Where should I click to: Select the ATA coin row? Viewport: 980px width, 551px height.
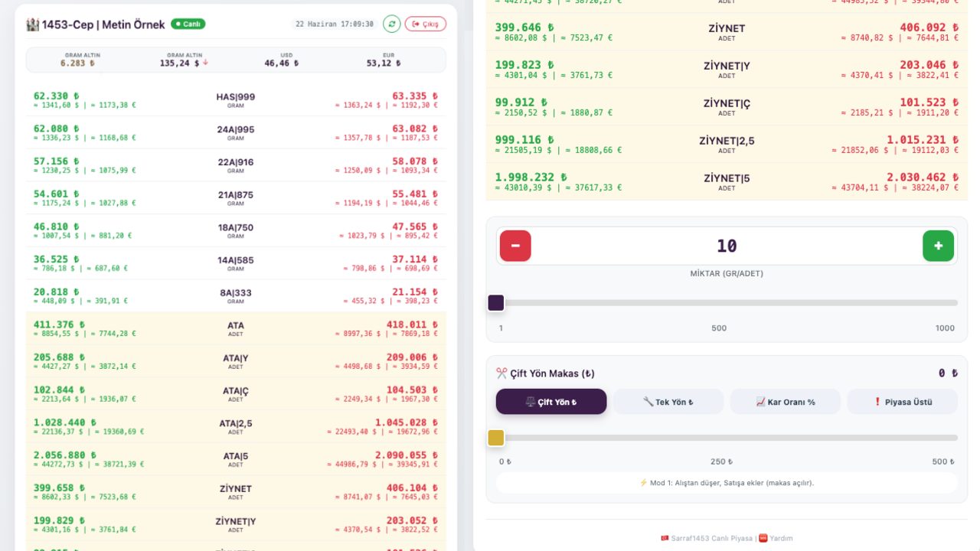pos(236,328)
